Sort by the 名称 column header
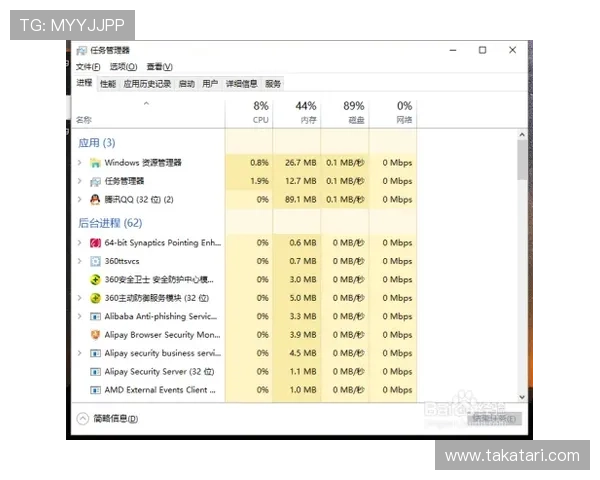 coord(148,113)
